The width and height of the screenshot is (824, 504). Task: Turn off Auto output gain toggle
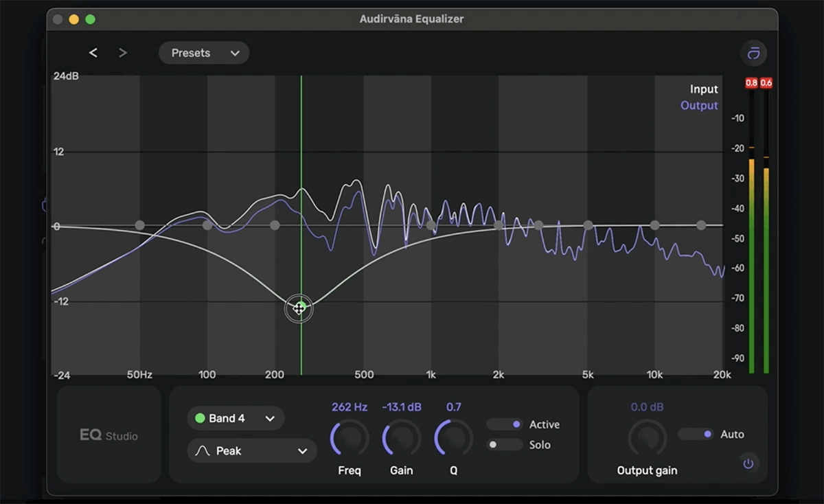click(x=696, y=434)
